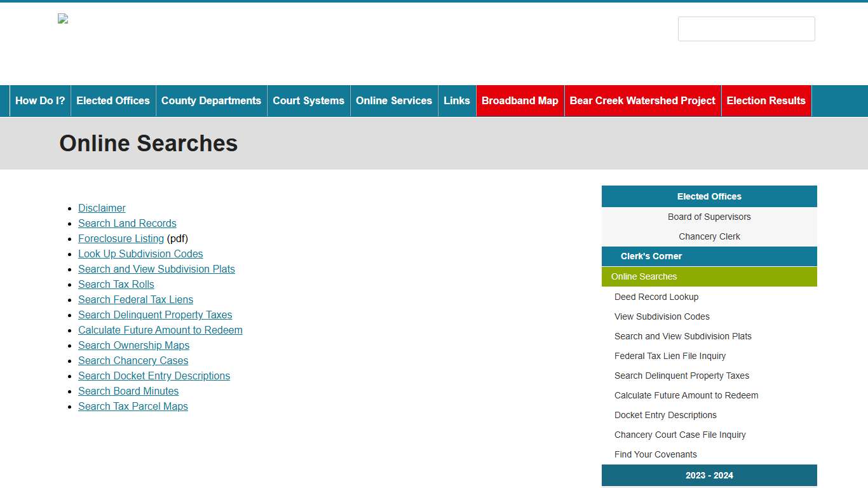Open the How Do I? menu
This screenshot has width=868, height=488.
39,100
